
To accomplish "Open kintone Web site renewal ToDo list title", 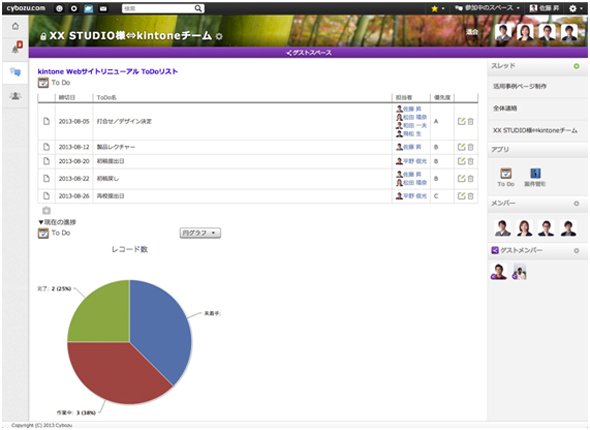I will [108, 71].
